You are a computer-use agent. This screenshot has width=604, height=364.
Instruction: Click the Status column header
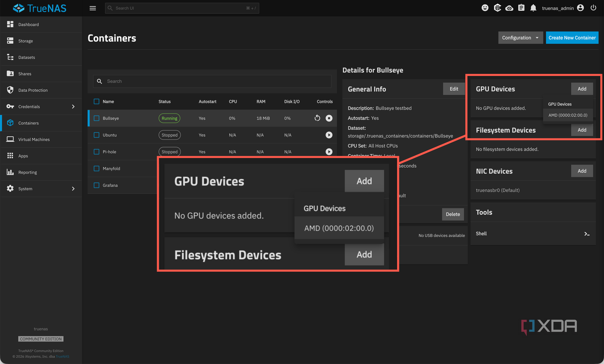click(x=164, y=102)
